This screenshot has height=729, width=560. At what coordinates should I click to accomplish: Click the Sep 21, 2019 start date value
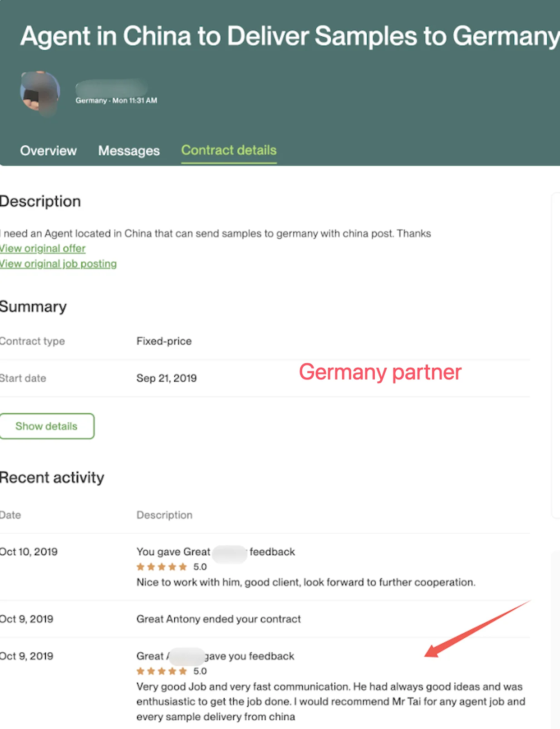click(x=167, y=378)
